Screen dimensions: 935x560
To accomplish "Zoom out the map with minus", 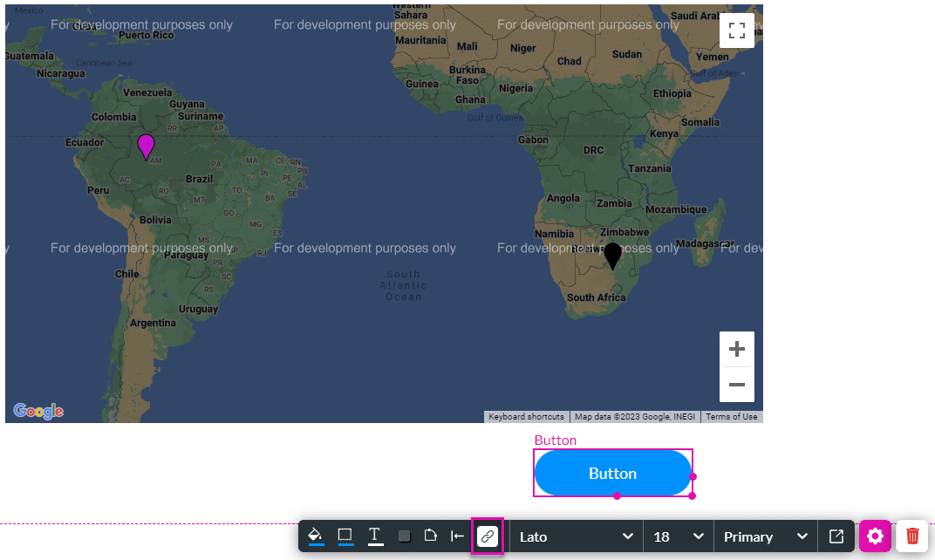I will (737, 385).
